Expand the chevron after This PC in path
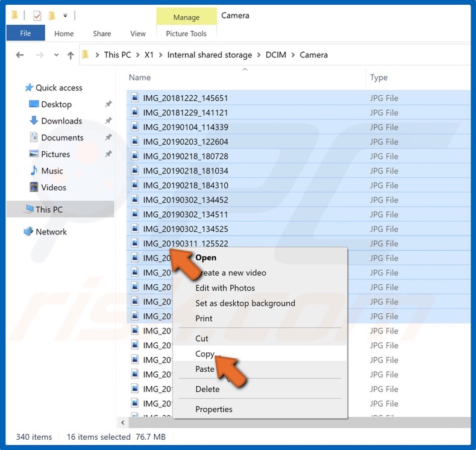This screenshot has height=450, width=476. tap(138, 55)
